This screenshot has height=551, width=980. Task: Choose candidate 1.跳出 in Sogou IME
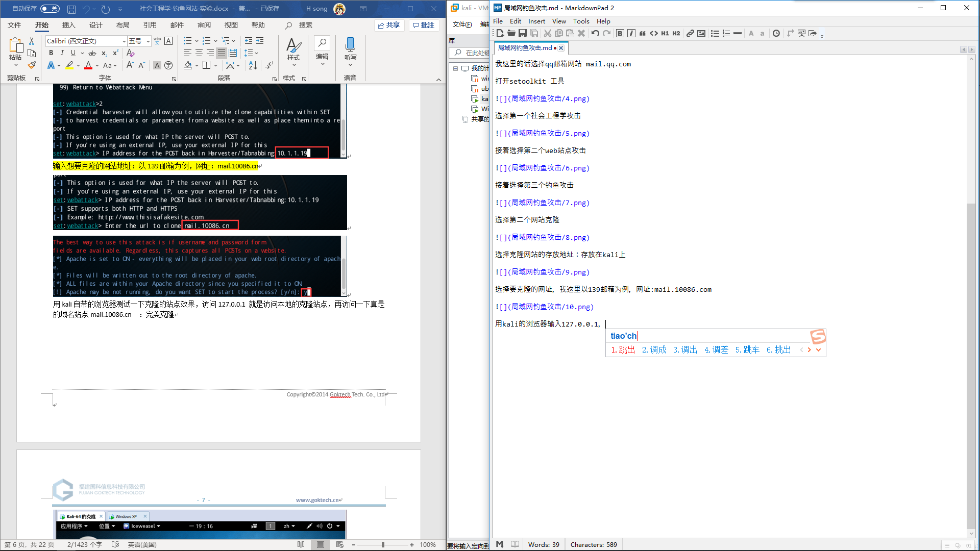[623, 350]
